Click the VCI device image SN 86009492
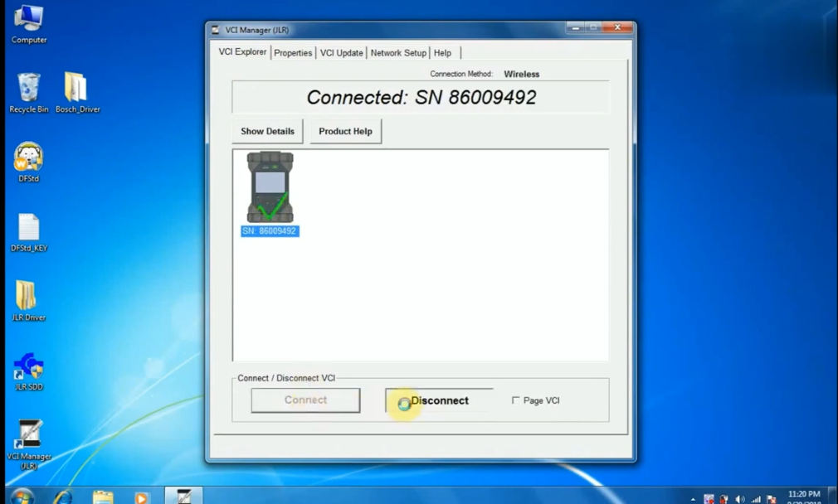 point(270,187)
